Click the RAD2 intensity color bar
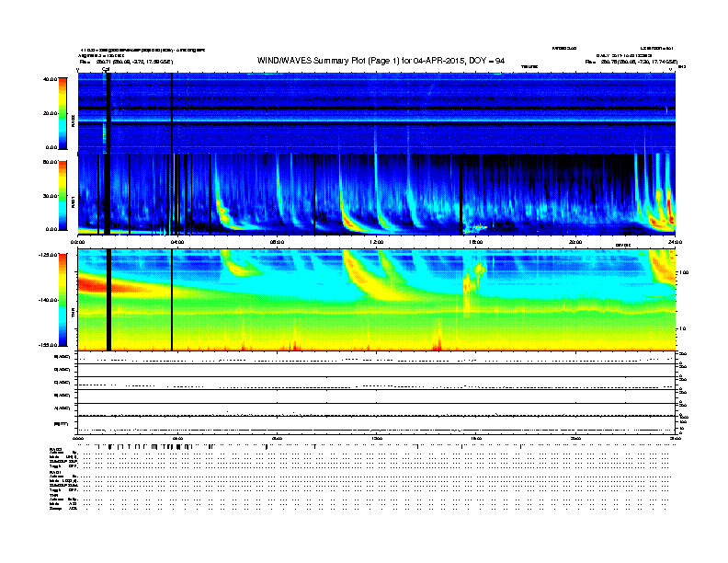 63,113
